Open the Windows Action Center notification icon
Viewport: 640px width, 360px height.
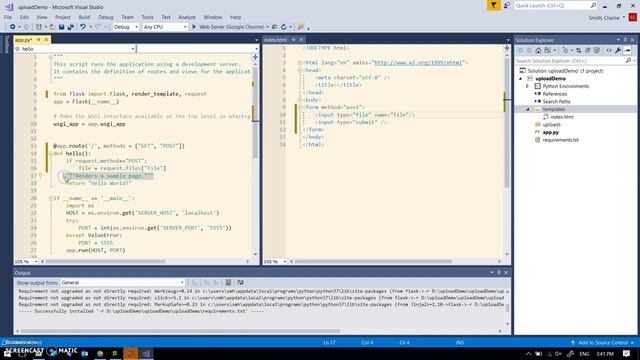point(627,353)
